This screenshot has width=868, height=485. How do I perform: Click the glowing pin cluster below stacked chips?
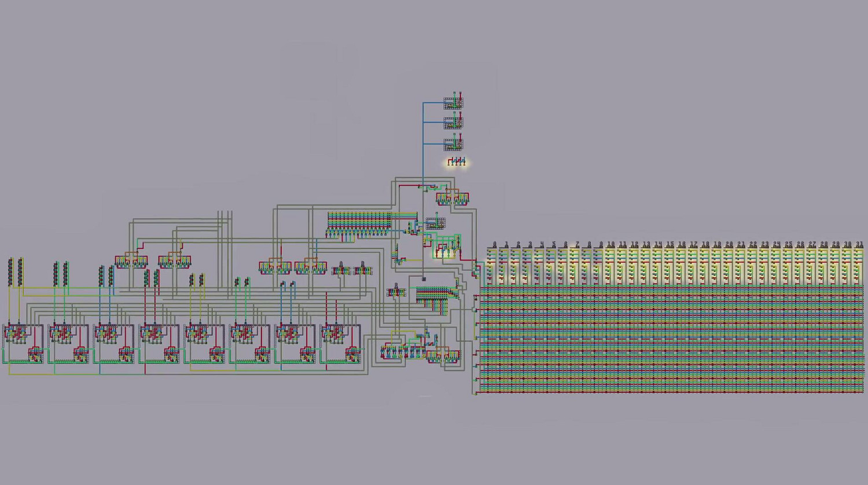(x=456, y=163)
